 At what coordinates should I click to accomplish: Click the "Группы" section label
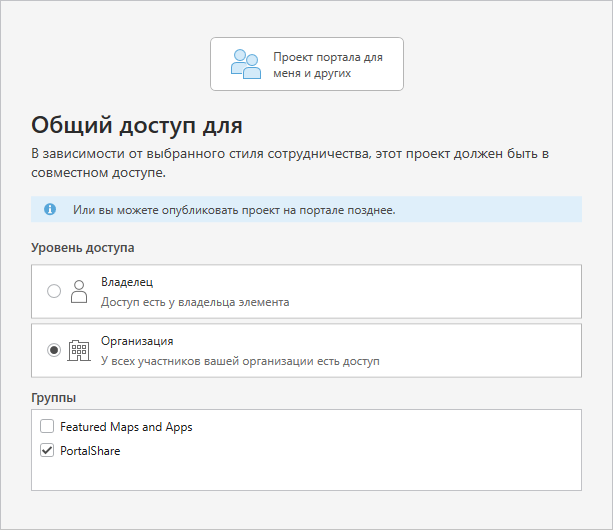click(x=54, y=398)
